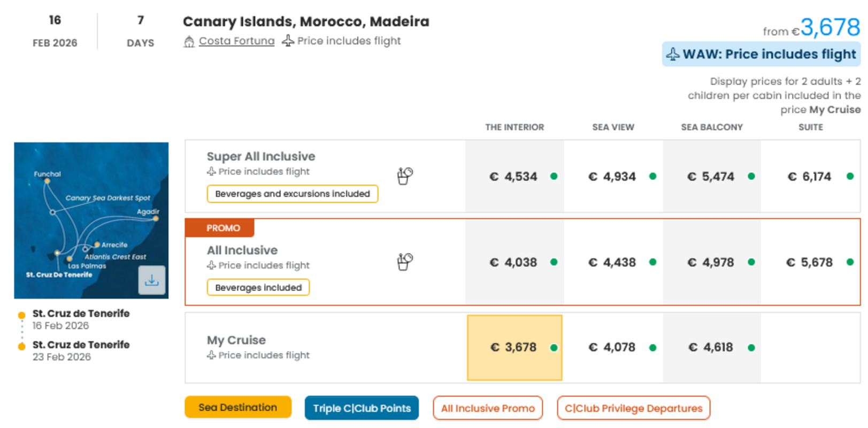Image resolution: width=868 pixels, height=428 pixels.
Task: Open the Costa Fortuna ship link
Action: point(236,41)
